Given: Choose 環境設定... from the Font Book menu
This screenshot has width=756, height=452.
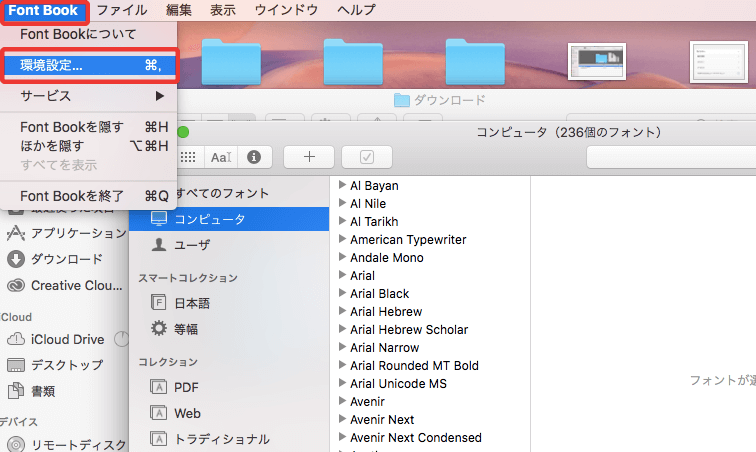Looking at the screenshot, I should 90,65.
